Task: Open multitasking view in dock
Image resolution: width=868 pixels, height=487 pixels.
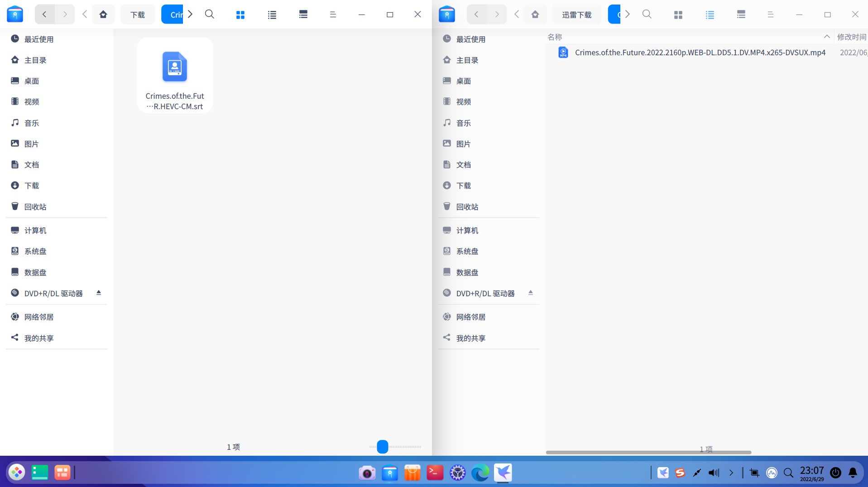Action: coord(62,473)
